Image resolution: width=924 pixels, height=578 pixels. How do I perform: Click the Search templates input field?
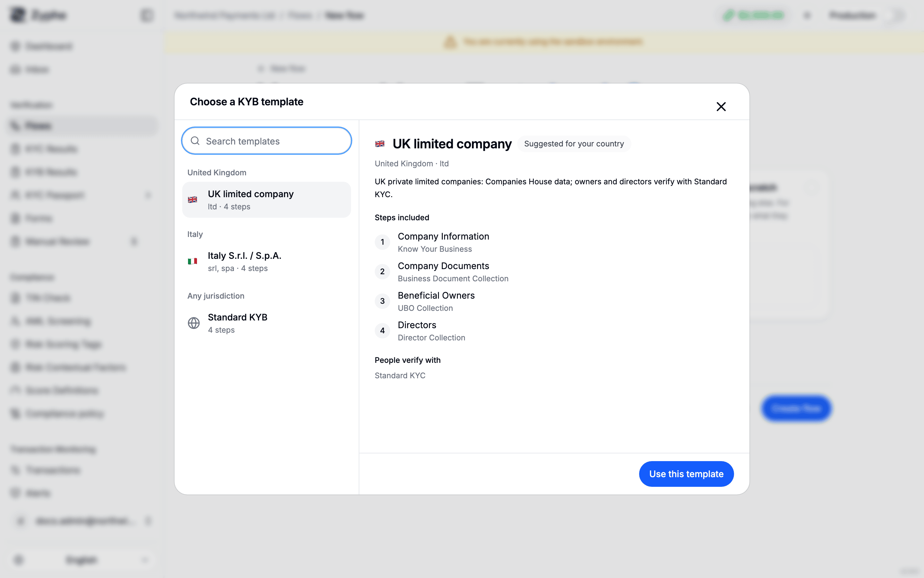267,141
